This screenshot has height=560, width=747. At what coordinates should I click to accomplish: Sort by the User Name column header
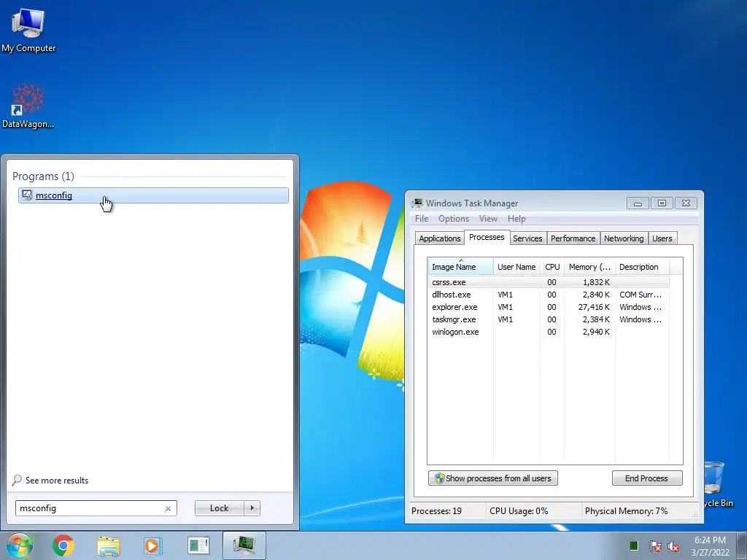[x=516, y=267]
